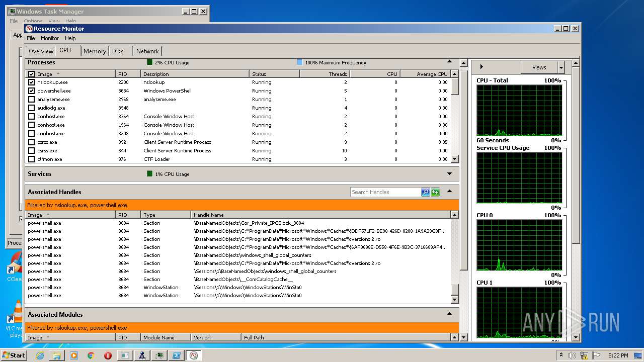The height and width of the screenshot is (362, 644).
Task: Open Opera browser from the taskbar
Action: [108, 355]
